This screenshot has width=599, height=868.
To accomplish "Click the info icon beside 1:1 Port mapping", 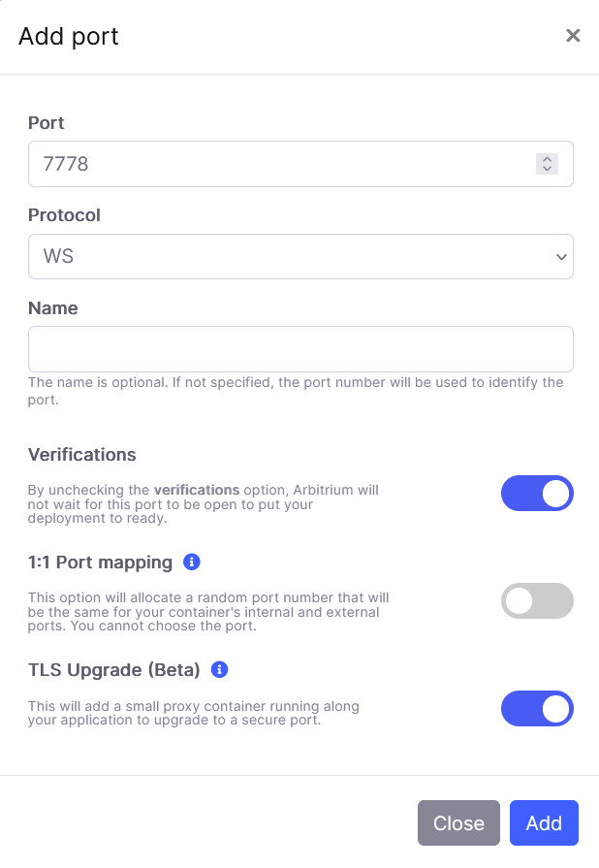I will click(x=192, y=562).
